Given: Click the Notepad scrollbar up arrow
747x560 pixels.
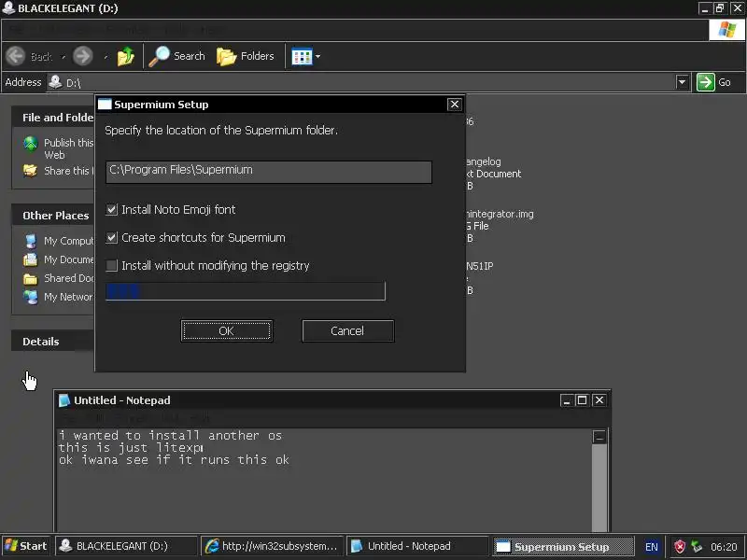Looking at the screenshot, I should click(599, 437).
